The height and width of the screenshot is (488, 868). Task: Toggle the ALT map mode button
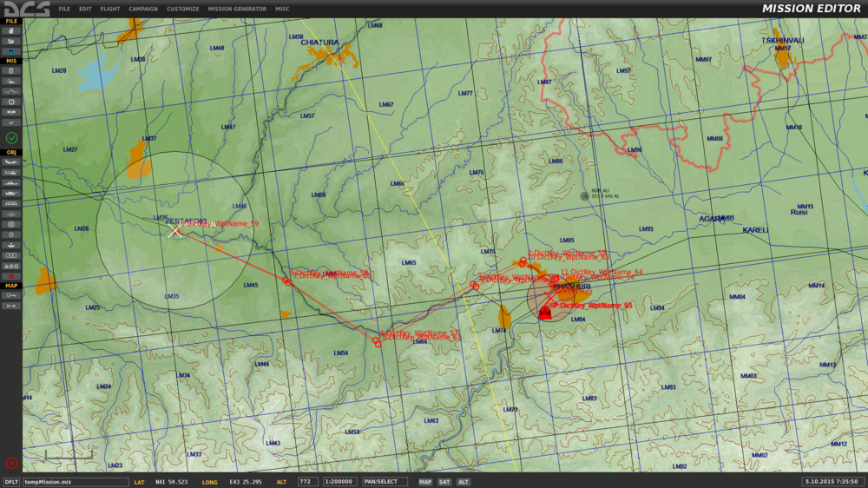click(464, 482)
